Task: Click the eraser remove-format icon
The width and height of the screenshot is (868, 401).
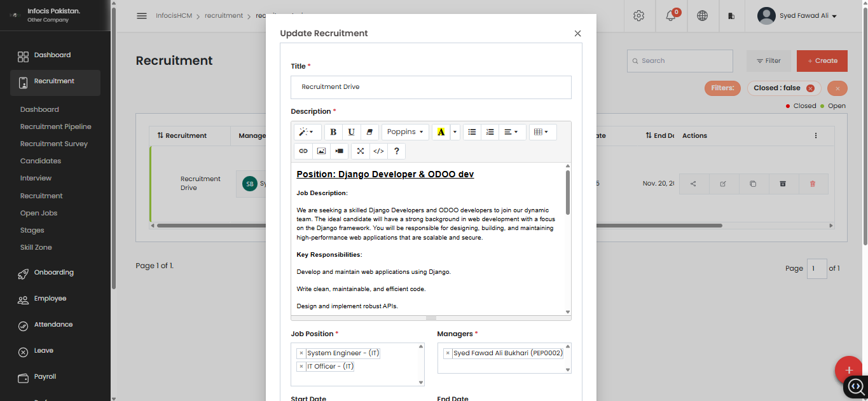Action: (x=369, y=132)
